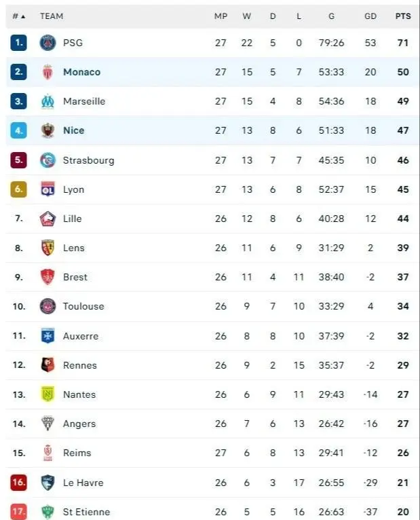The height and width of the screenshot is (520, 420).
Task: Click the PSG club crest icon
Action: point(47,43)
